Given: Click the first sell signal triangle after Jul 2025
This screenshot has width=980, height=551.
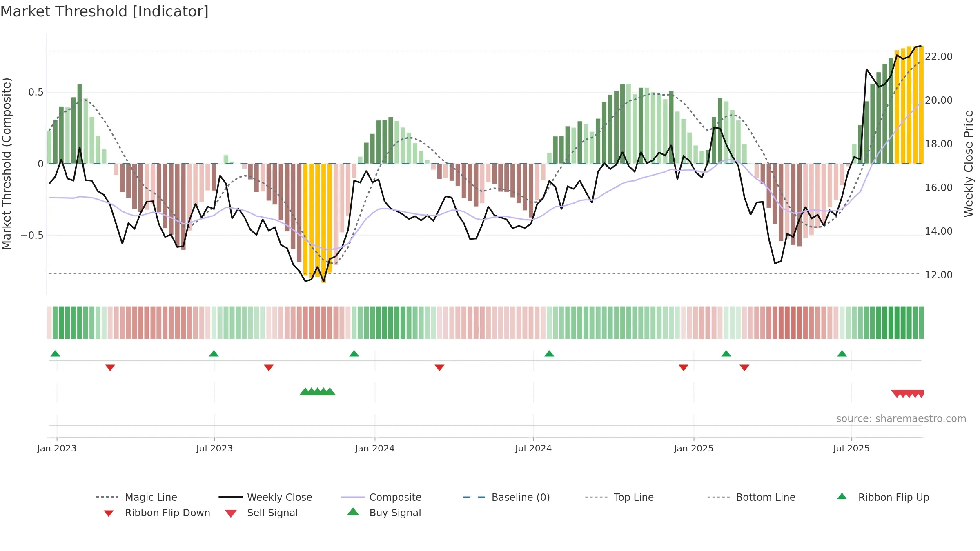Looking at the screenshot, I should (897, 394).
